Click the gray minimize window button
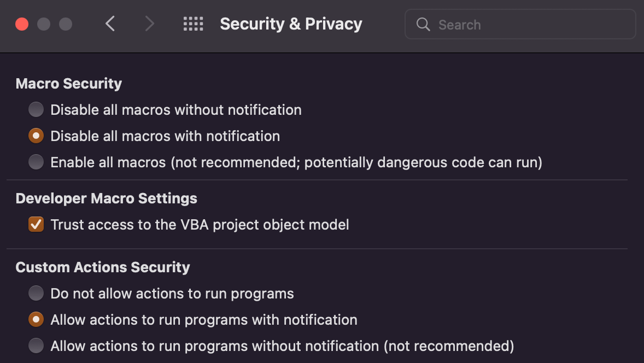 click(x=44, y=24)
